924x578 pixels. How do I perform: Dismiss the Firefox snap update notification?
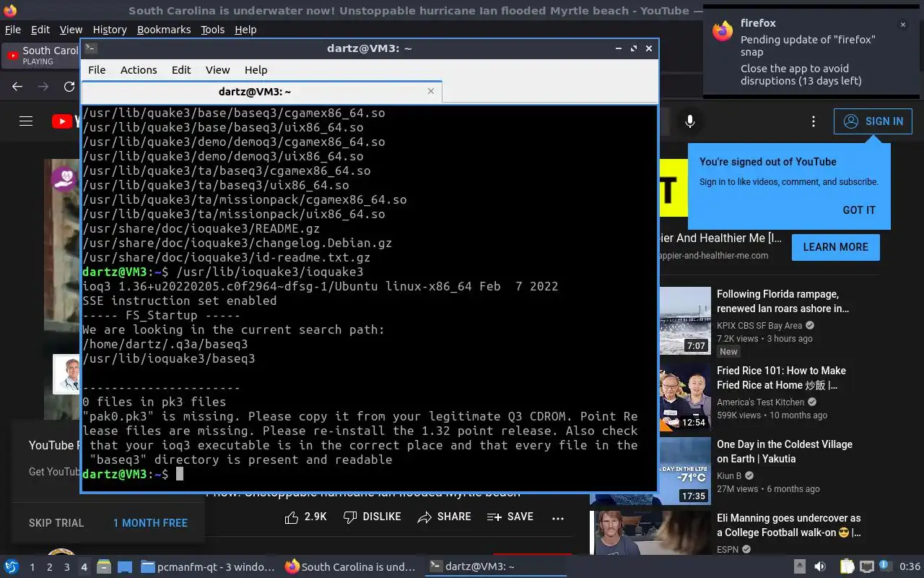(x=902, y=25)
